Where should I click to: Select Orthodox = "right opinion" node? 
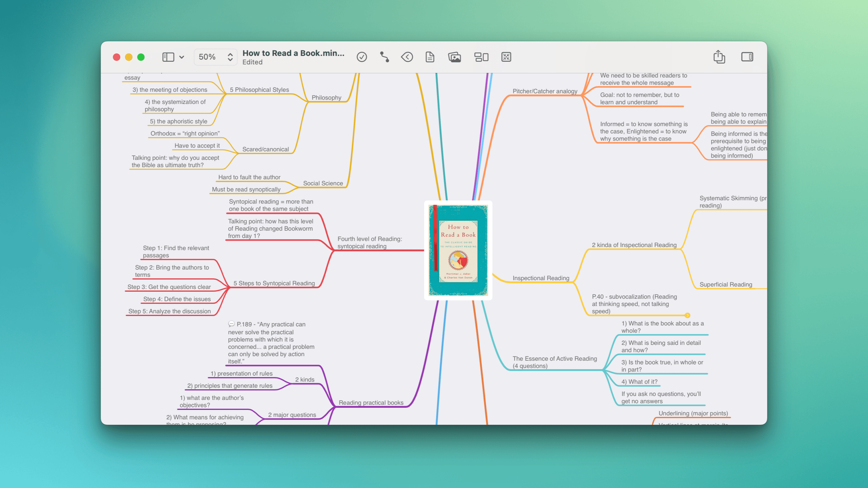185,133
